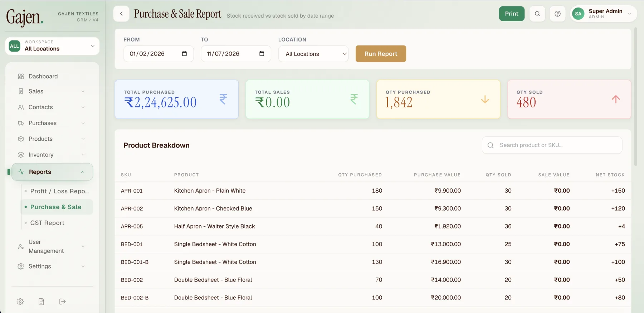Viewport: 644px width, 313px height.
Task: Click the QTY PURCHASED column header
Action: (x=360, y=175)
